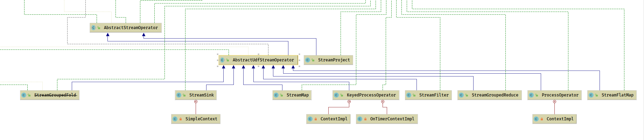
Task: Click the class icon of StreamFlatMap node
Action: (x=591, y=95)
